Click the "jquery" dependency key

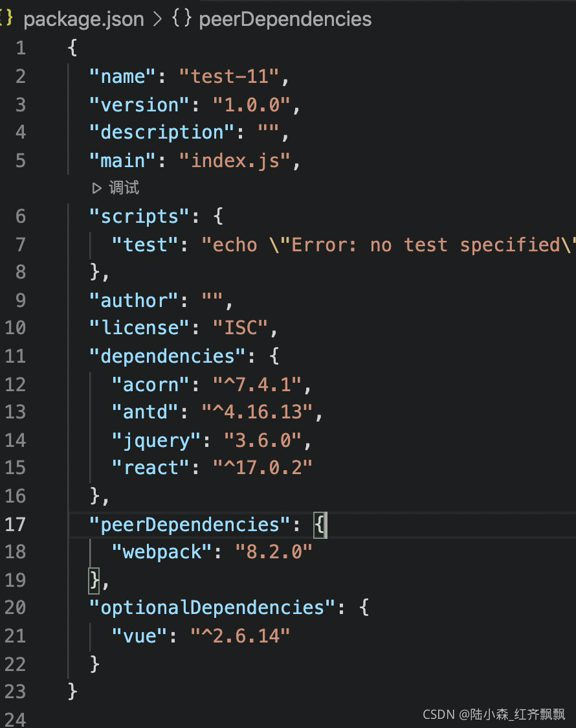tap(156, 440)
